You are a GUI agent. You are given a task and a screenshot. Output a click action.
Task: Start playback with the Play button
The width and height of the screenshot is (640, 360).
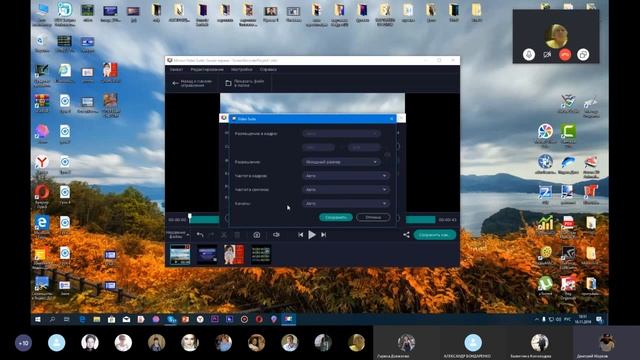(312, 235)
